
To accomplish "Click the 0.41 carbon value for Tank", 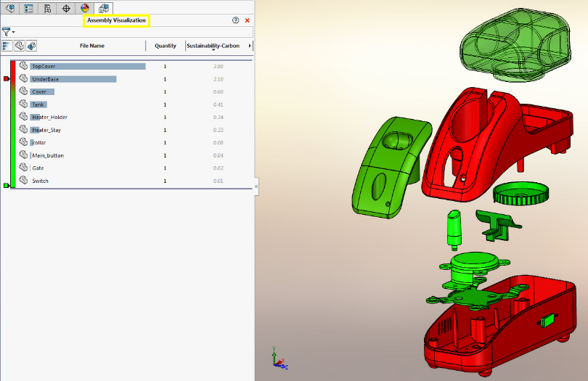I will tap(219, 105).
